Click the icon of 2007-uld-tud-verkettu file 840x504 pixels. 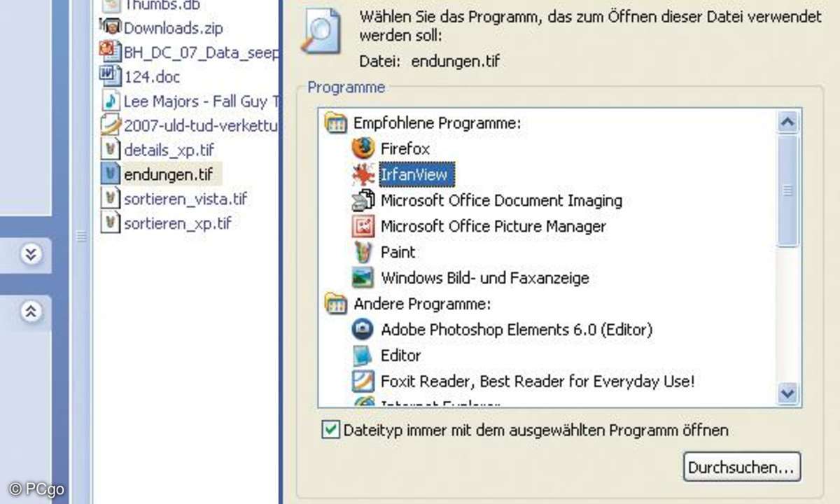coord(111,125)
